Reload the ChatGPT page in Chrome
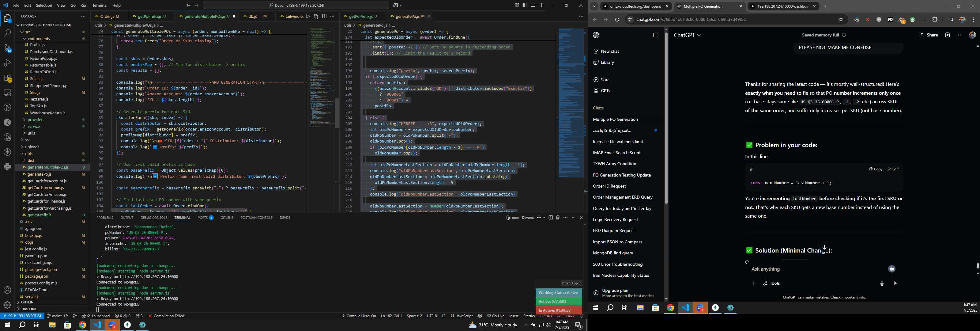Screen dimensions: 980x331 click(617, 19)
